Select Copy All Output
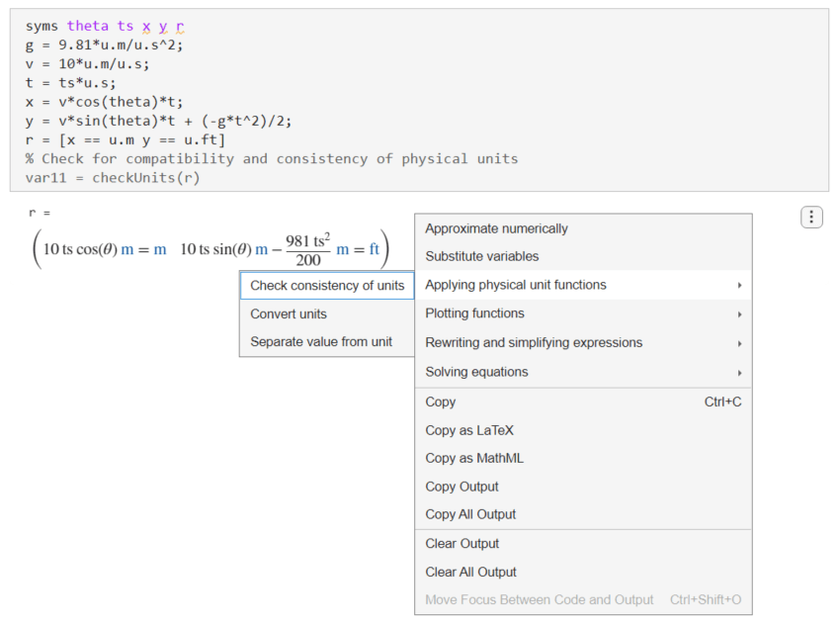Image resolution: width=840 pixels, height=627 pixels. pos(470,514)
